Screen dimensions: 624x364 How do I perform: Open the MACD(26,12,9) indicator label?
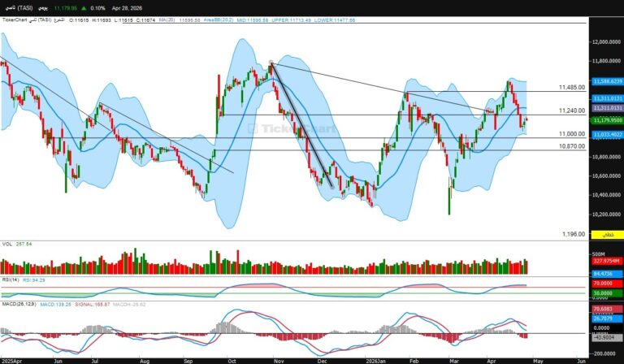point(18,305)
